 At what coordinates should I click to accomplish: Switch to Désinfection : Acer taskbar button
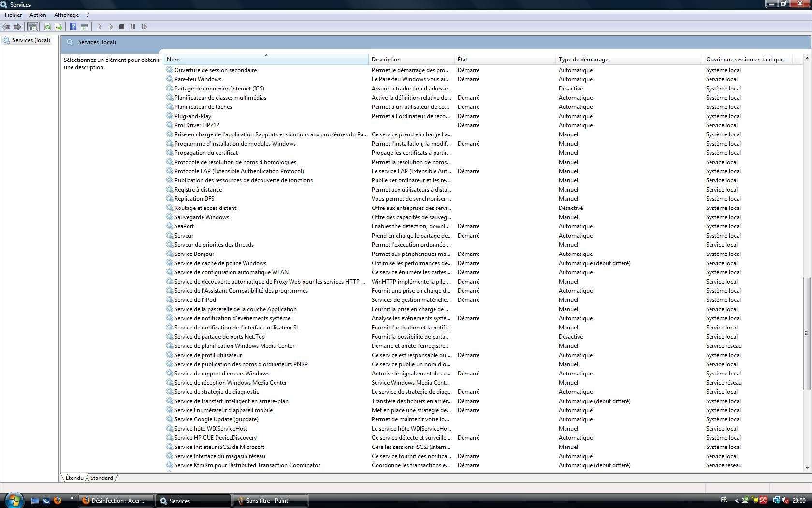tap(116, 501)
